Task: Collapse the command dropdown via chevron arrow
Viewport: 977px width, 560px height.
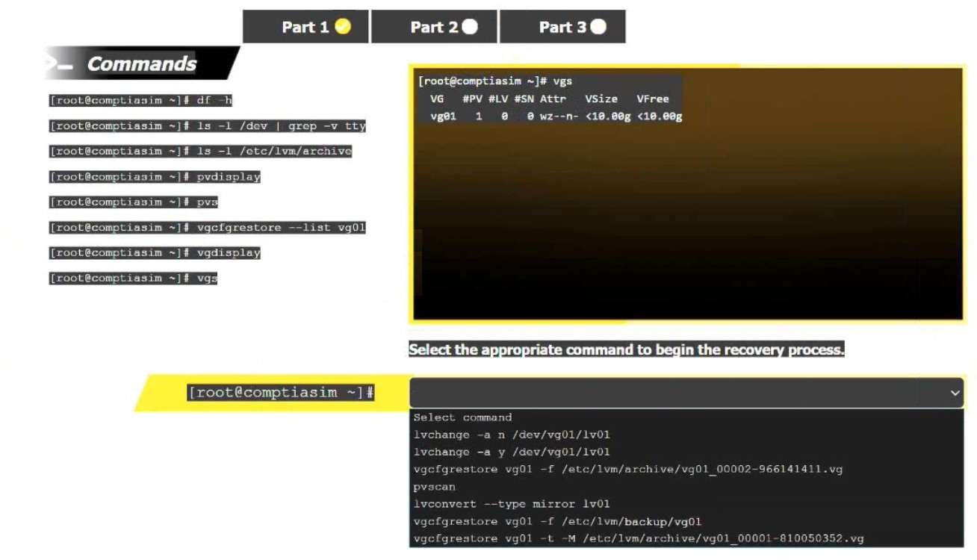Action: click(955, 393)
